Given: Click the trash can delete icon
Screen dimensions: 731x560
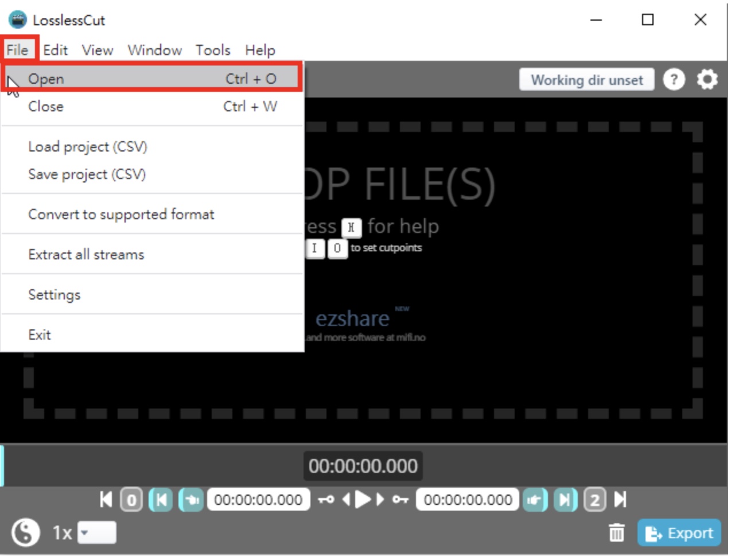Looking at the screenshot, I should pyautogui.click(x=617, y=533).
